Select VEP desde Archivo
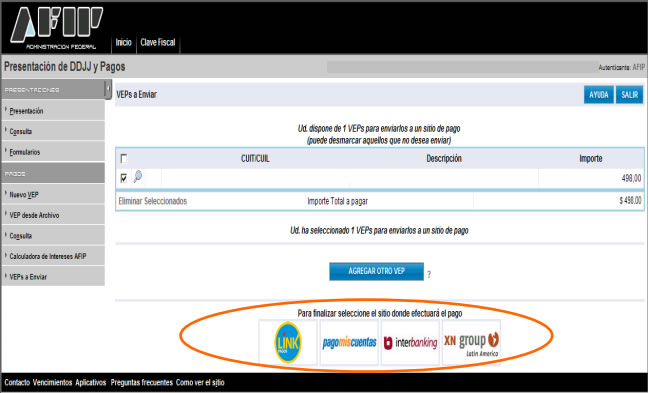648x393 pixels. 34,215
